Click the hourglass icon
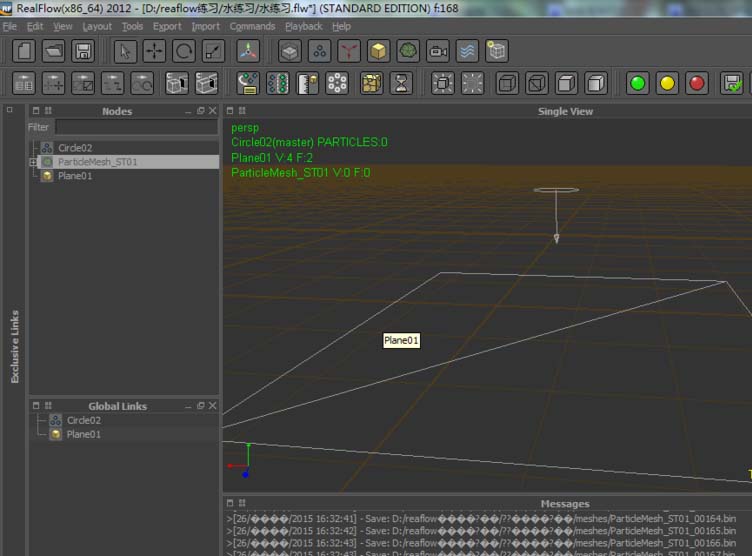 click(401, 83)
